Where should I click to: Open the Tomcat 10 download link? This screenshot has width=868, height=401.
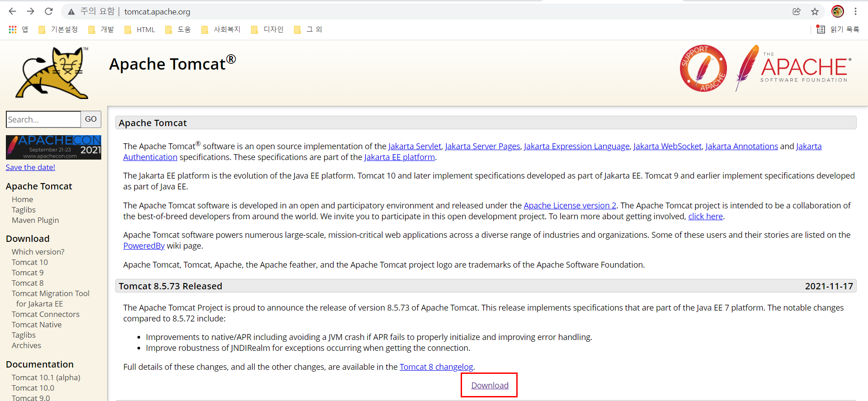click(x=30, y=262)
